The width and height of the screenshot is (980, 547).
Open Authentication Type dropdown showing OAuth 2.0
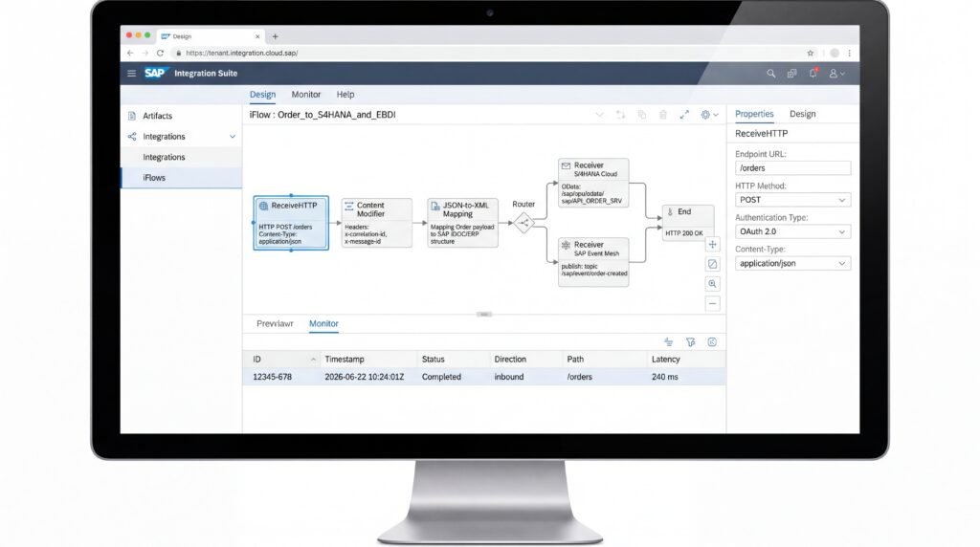click(792, 231)
